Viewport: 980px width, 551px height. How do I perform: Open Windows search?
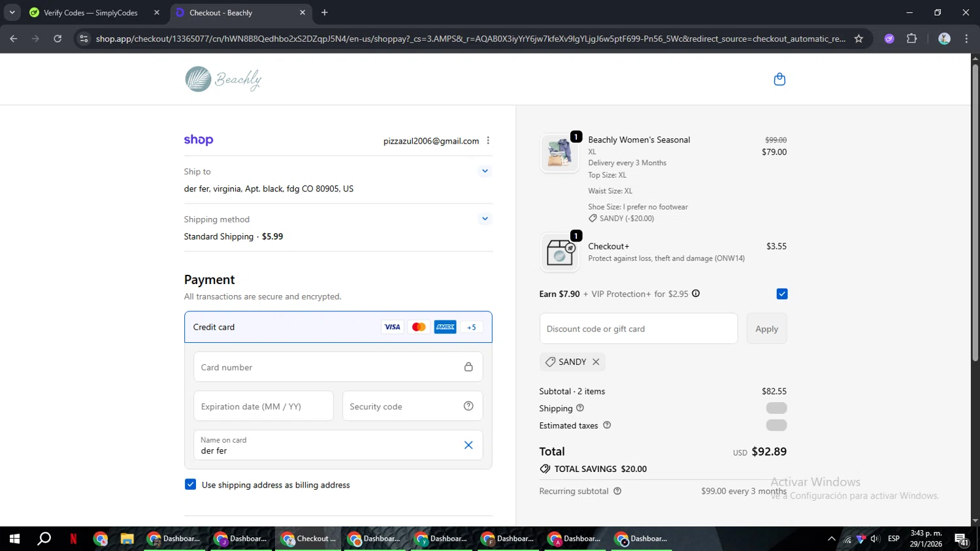[44, 539]
